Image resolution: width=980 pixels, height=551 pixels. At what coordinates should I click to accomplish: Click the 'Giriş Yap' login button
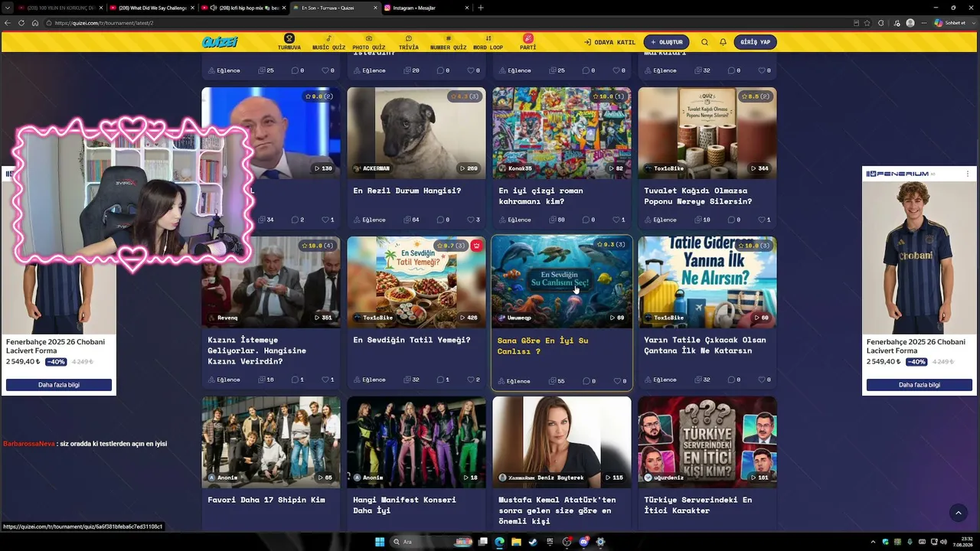click(755, 42)
